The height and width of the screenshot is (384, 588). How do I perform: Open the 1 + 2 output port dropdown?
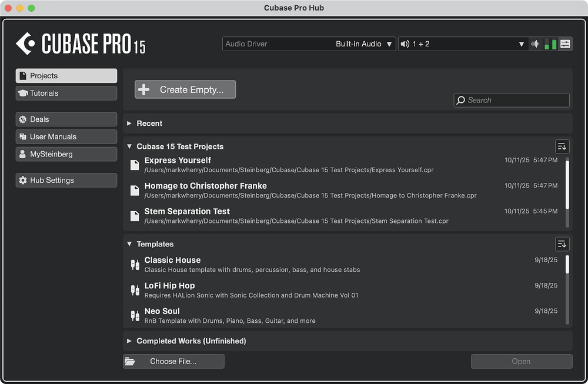(462, 44)
